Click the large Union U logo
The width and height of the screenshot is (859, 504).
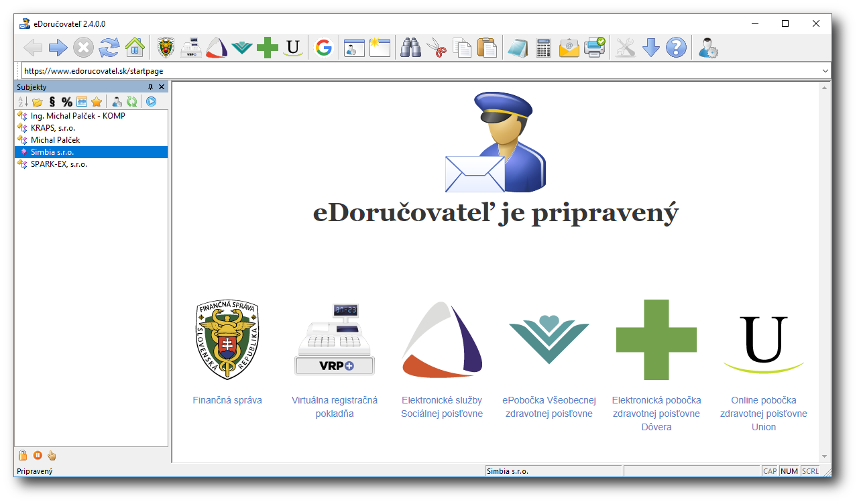click(764, 343)
